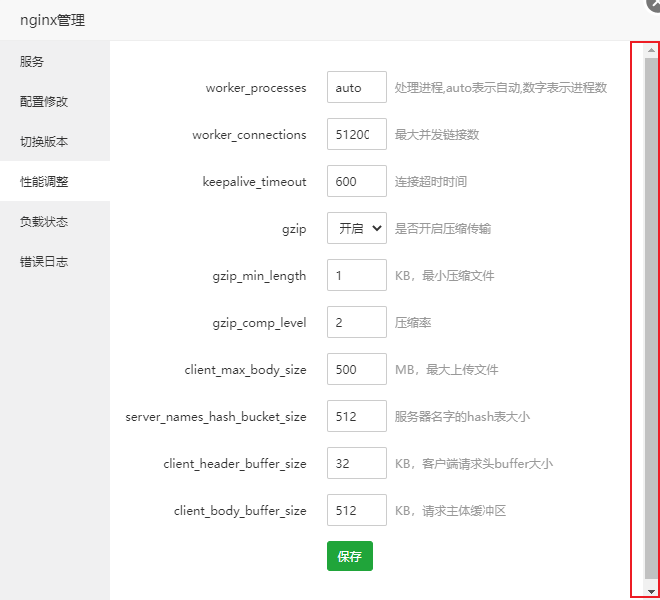Viewport: 660px width, 600px height.
Task: Click the 压缩率 description
Action: 413,323
